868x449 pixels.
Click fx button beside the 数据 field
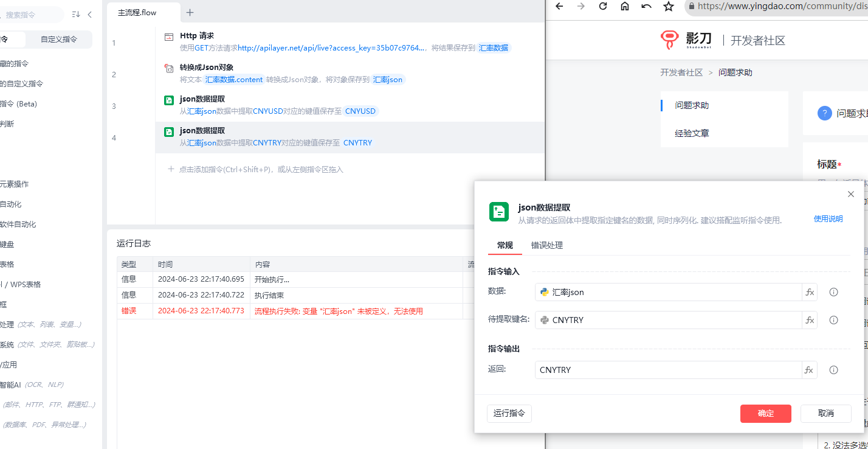pos(810,292)
